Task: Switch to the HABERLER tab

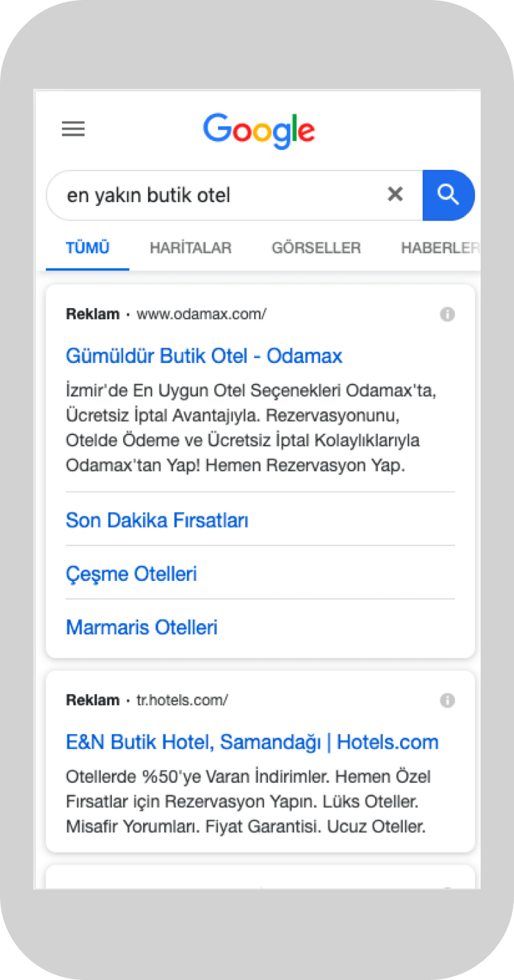Action: 440,248
